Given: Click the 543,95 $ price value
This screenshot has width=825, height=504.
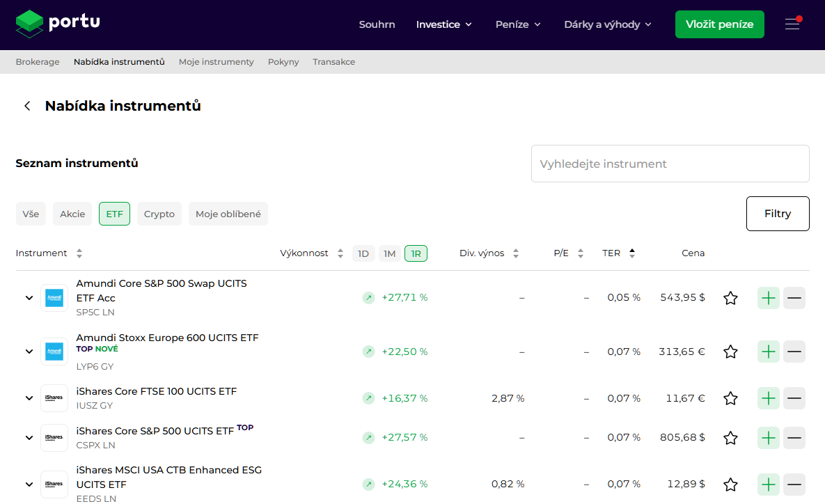Looking at the screenshot, I should click(x=682, y=297).
